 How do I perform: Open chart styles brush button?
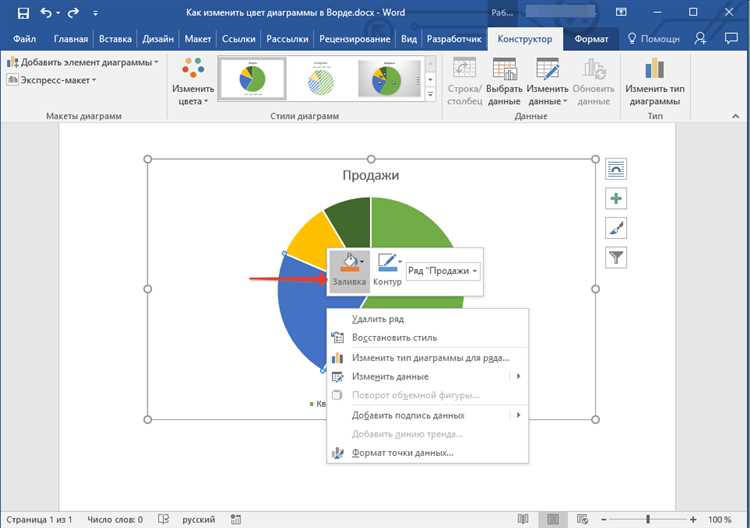(x=616, y=228)
